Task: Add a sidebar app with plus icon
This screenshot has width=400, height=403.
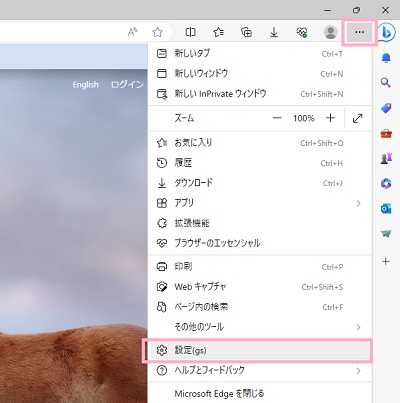Action: (386, 261)
